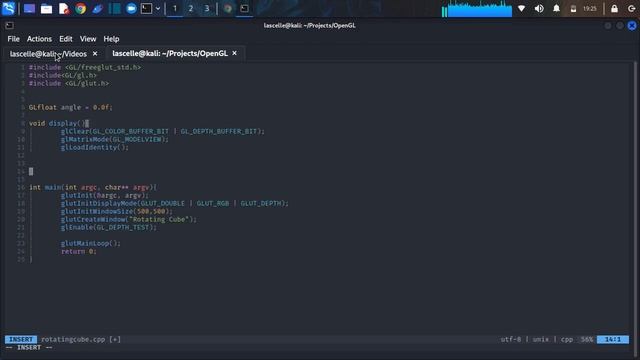Close the ~/Videos tab
This screenshot has width=640, height=360.
pos(95,53)
